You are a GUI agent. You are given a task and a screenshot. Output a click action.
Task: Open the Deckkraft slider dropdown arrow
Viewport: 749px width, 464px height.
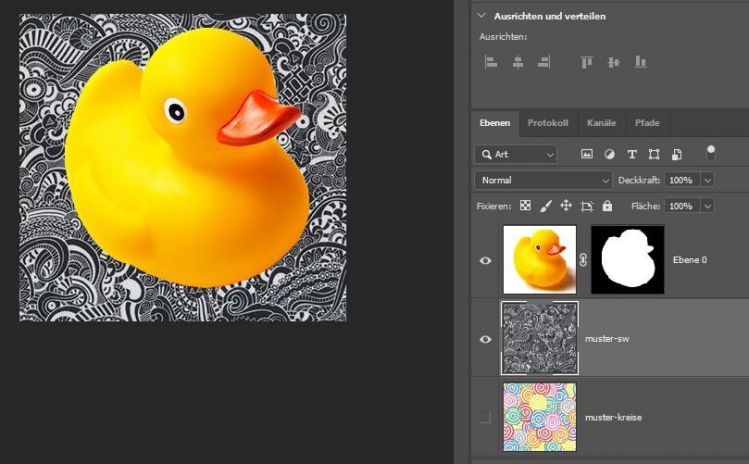click(x=707, y=181)
